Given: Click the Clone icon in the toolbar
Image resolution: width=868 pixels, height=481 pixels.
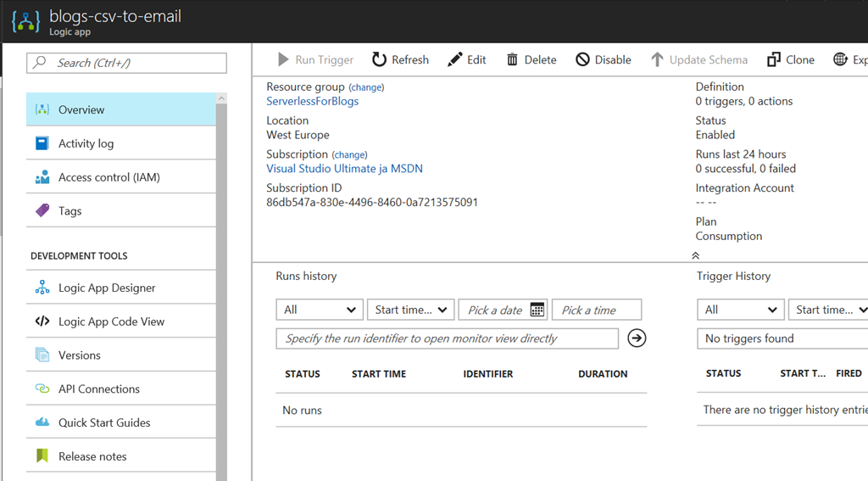Looking at the screenshot, I should click(x=774, y=59).
